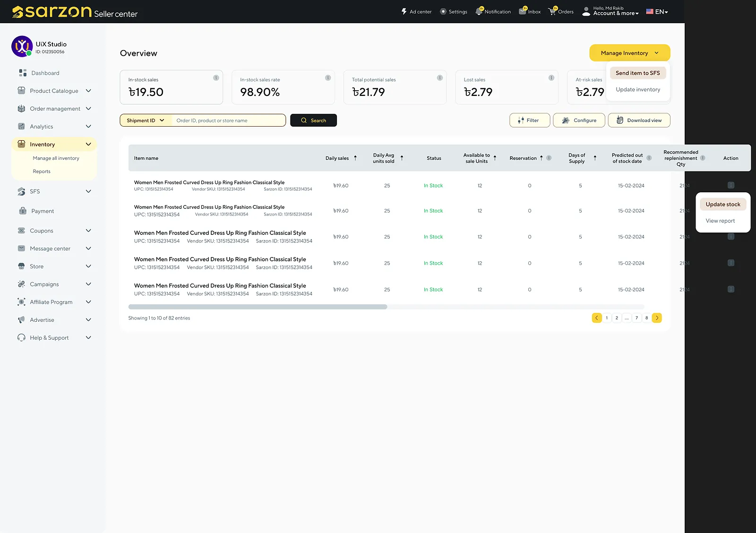Click the Order ID search input field
Image resolution: width=756 pixels, height=533 pixels.
(229, 120)
